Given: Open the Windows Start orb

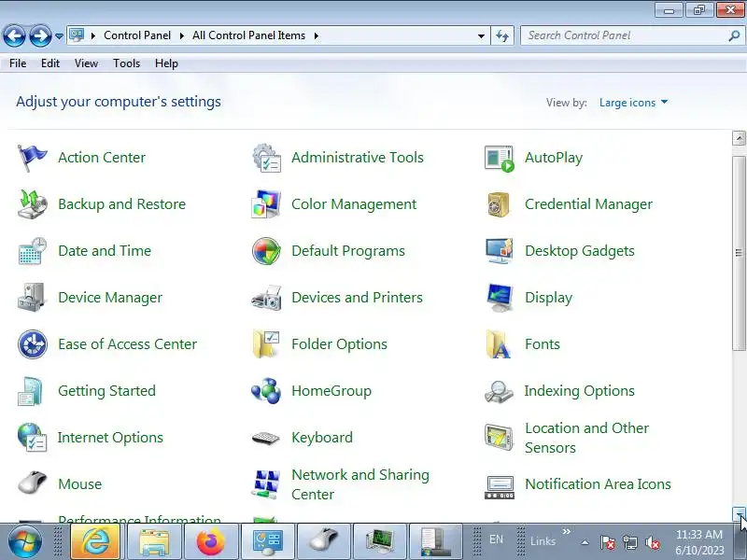Looking at the screenshot, I should (x=24, y=541).
